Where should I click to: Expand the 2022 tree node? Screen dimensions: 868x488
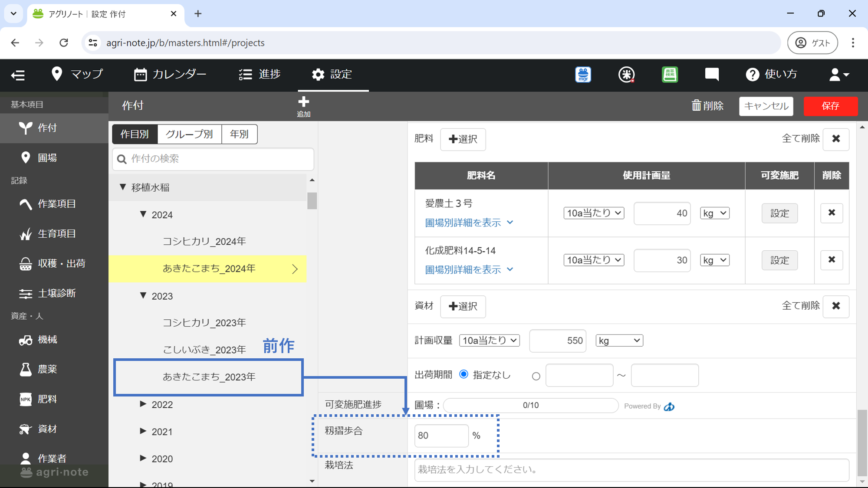click(143, 404)
